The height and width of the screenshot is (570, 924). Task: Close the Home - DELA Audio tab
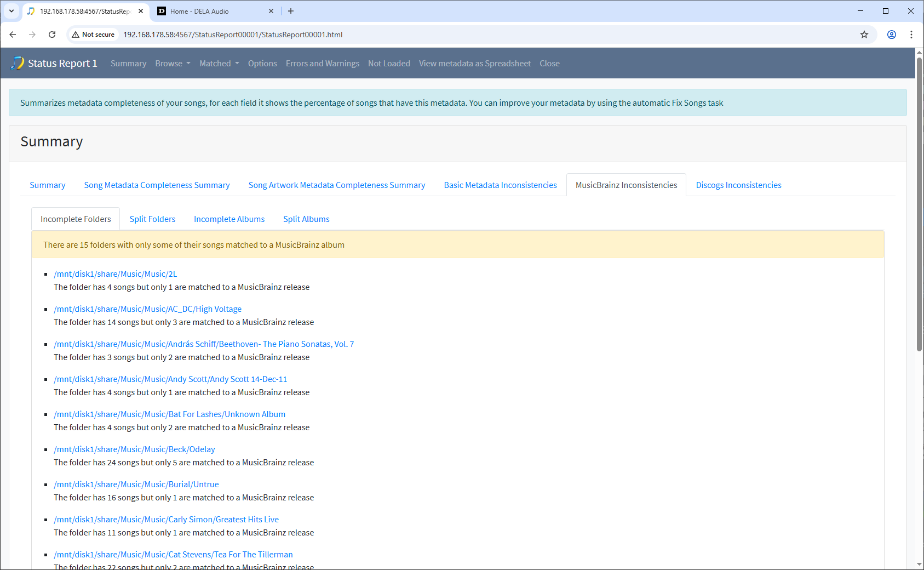tap(271, 11)
